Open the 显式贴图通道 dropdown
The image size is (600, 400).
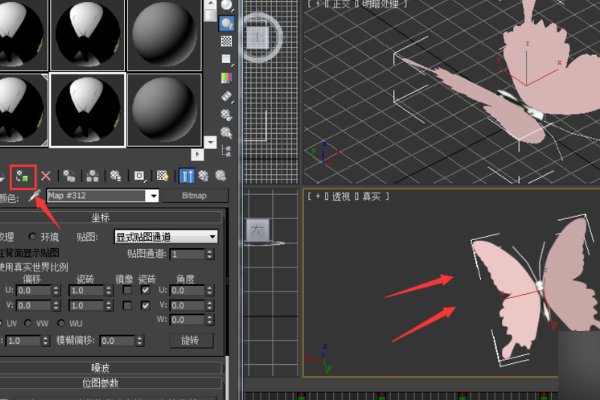(166, 237)
